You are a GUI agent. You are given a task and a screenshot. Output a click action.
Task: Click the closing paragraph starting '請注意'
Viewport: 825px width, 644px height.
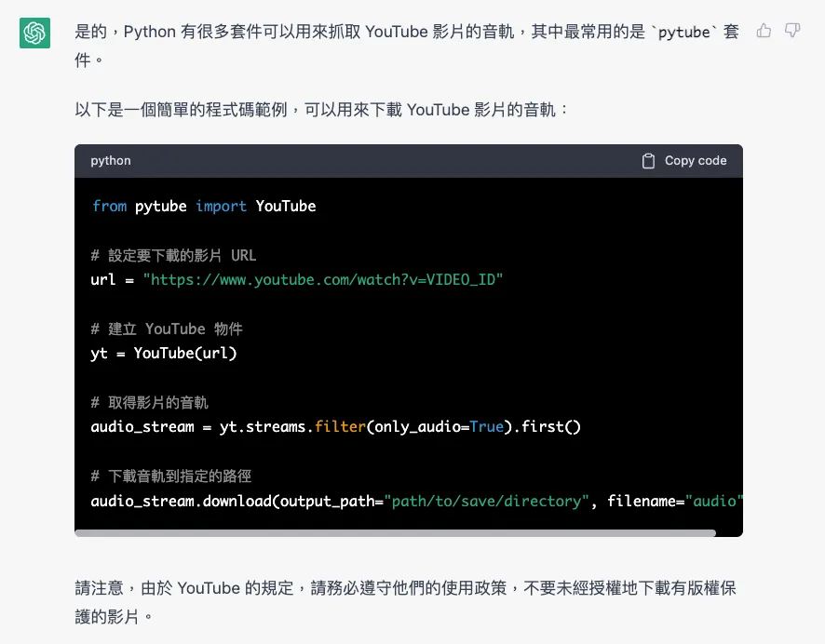click(405, 602)
